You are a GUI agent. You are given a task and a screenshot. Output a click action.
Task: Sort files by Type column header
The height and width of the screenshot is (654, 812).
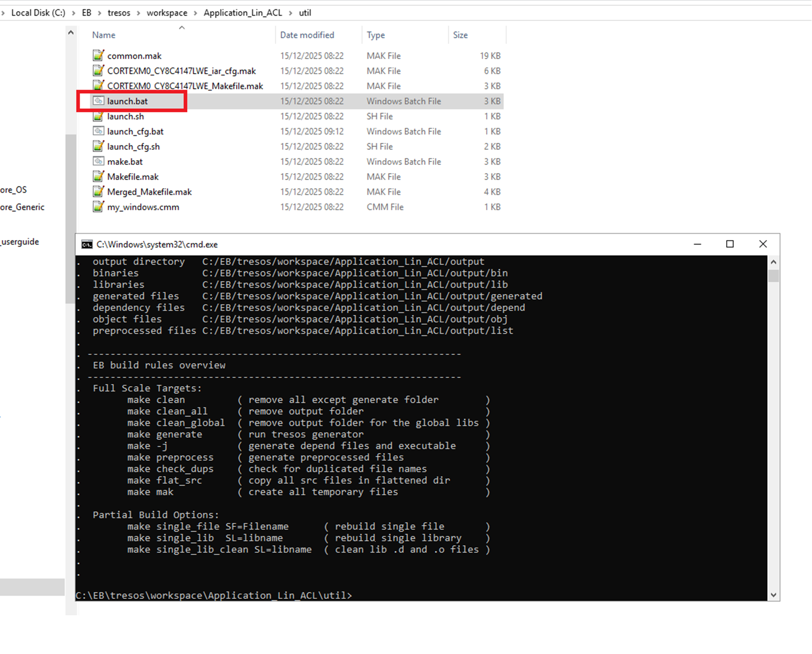pos(376,35)
